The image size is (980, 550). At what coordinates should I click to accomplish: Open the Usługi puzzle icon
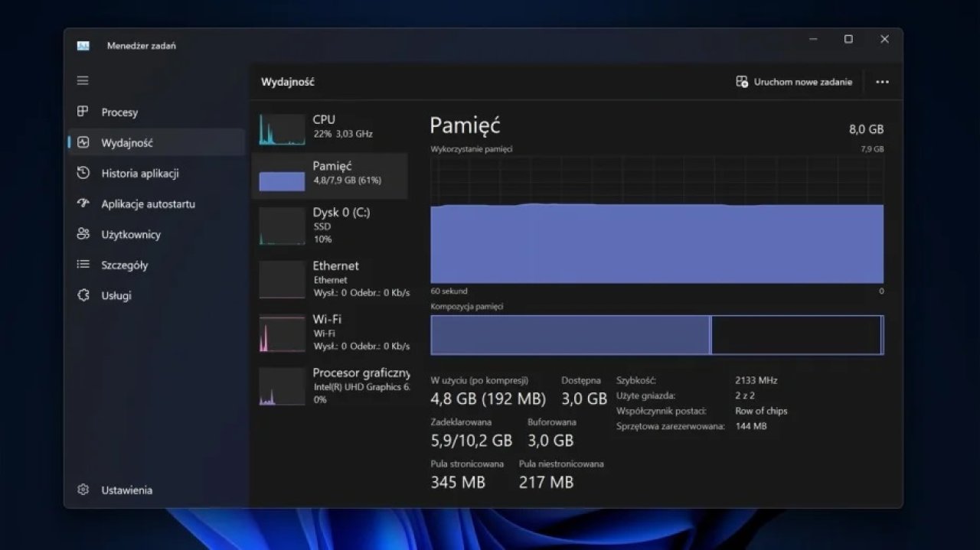coord(83,295)
